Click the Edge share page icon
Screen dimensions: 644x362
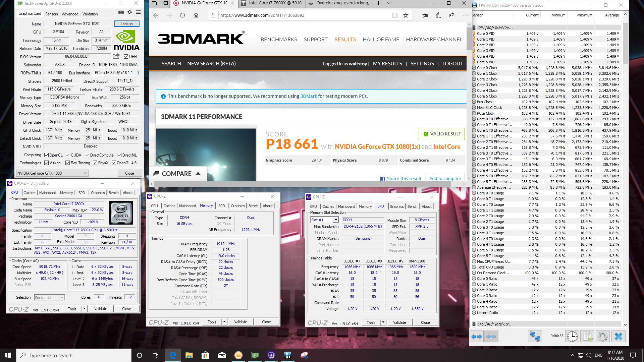pos(451,15)
